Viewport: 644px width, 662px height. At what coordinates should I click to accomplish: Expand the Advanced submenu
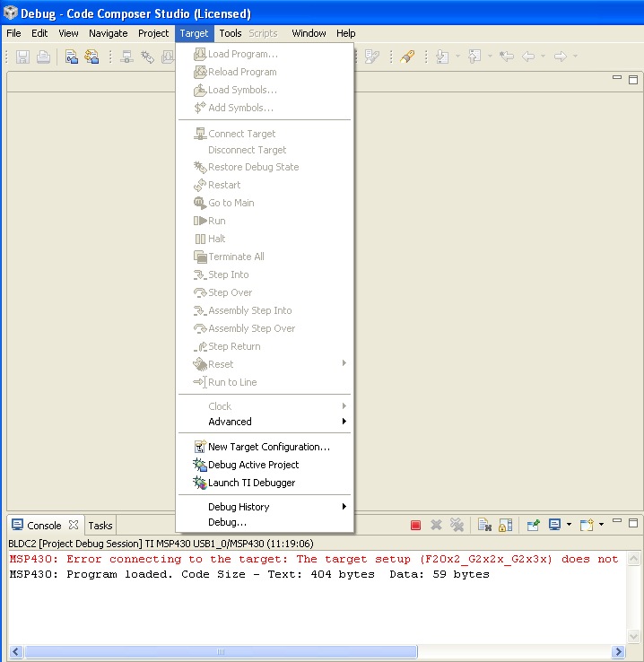point(265,422)
